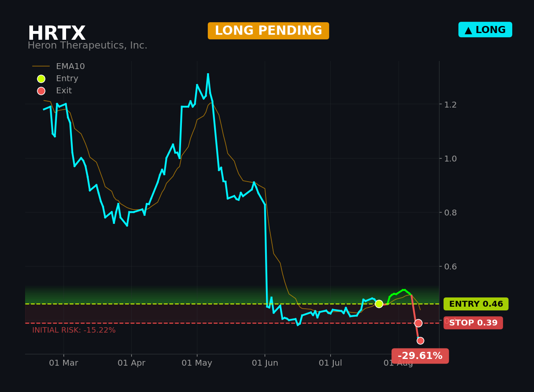Screen dimensions: 534x392
Task: Click the INITIAL RISK: -15.22% text
Action: 74,331
